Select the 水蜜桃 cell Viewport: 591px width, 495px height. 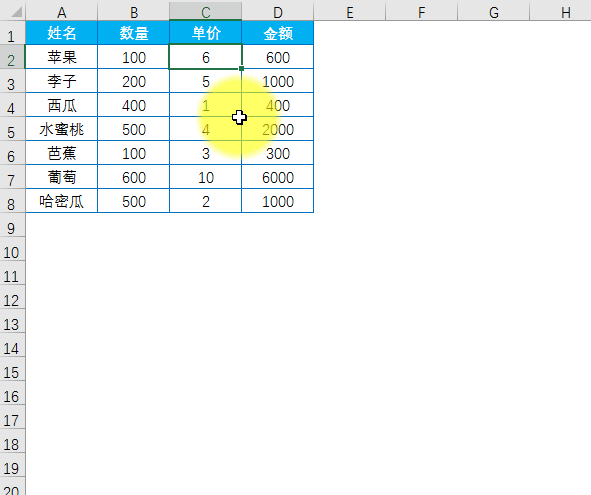coord(61,129)
